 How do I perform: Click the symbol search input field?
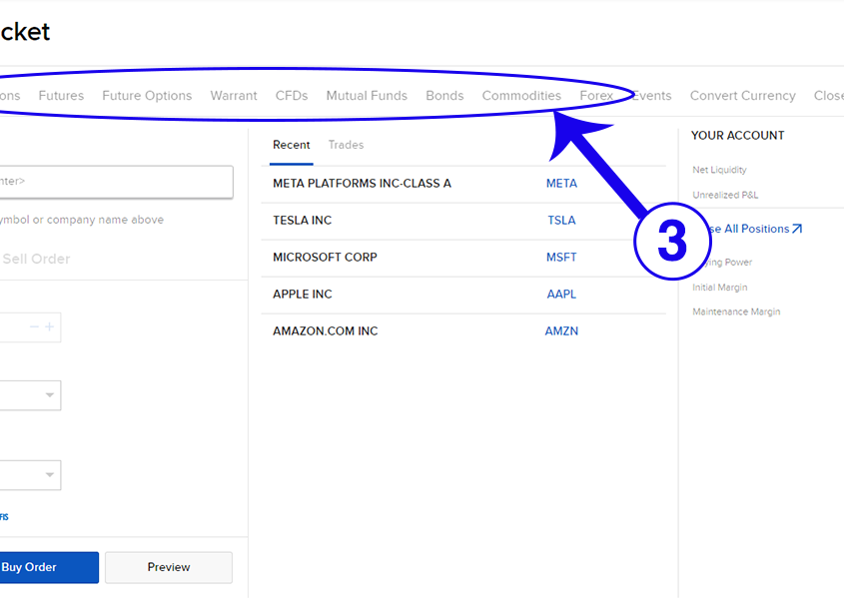(x=115, y=182)
